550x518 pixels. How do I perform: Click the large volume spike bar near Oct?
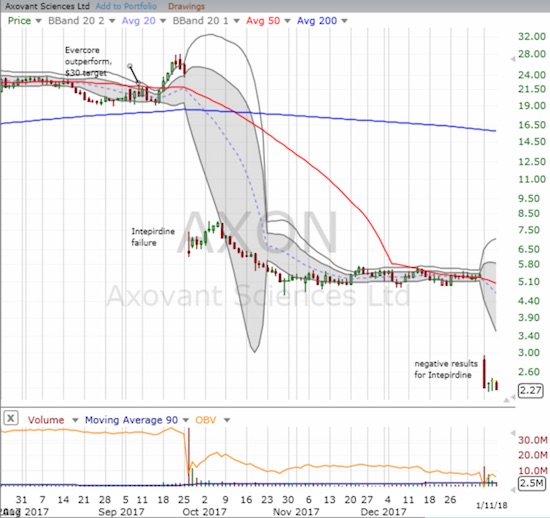tap(189, 456)
